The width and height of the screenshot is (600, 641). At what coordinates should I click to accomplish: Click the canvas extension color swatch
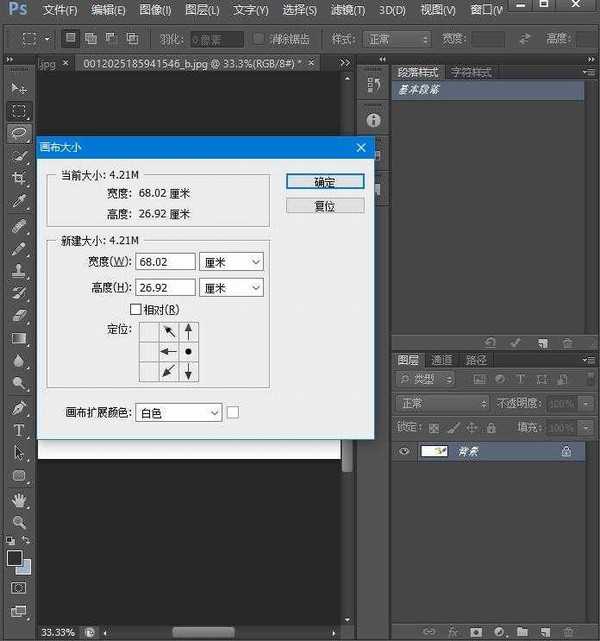coord(233,412)
